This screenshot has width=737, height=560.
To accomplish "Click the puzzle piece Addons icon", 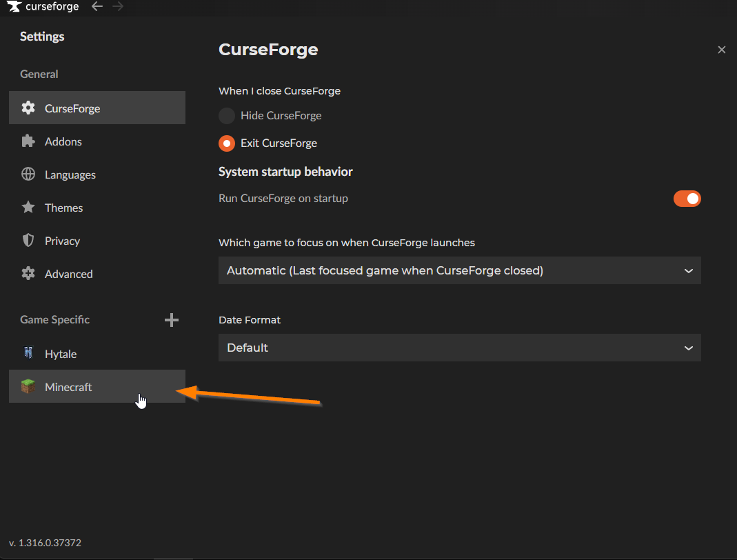I will [x=28, y=141].
